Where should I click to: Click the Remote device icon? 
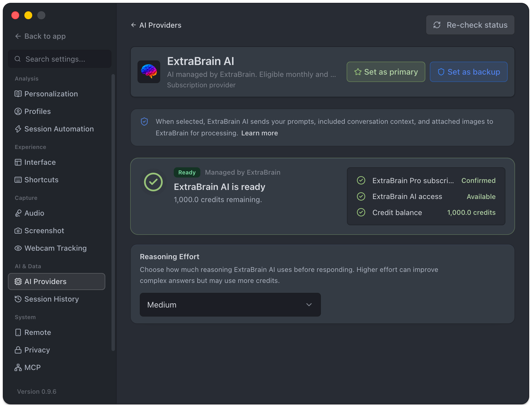[x=18, y=332]
